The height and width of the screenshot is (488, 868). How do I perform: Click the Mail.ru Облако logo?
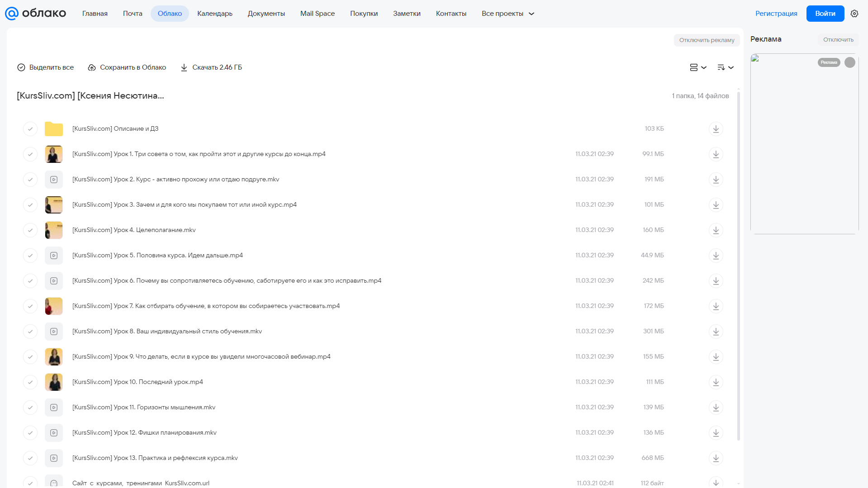[35, 14]
